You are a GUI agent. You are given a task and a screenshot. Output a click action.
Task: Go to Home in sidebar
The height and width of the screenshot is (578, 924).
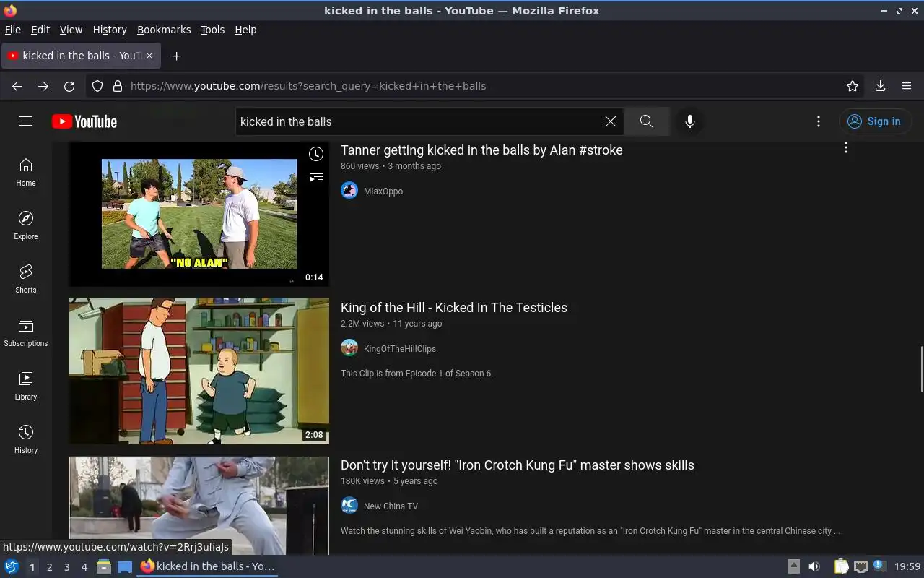click(26, 172)
